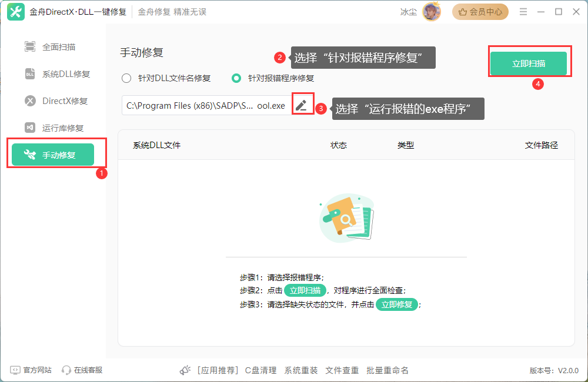Image resolution: width=588 pixels, height=382 pixels.
Task: Open the 会员中心 button
Action: (480, 12)
